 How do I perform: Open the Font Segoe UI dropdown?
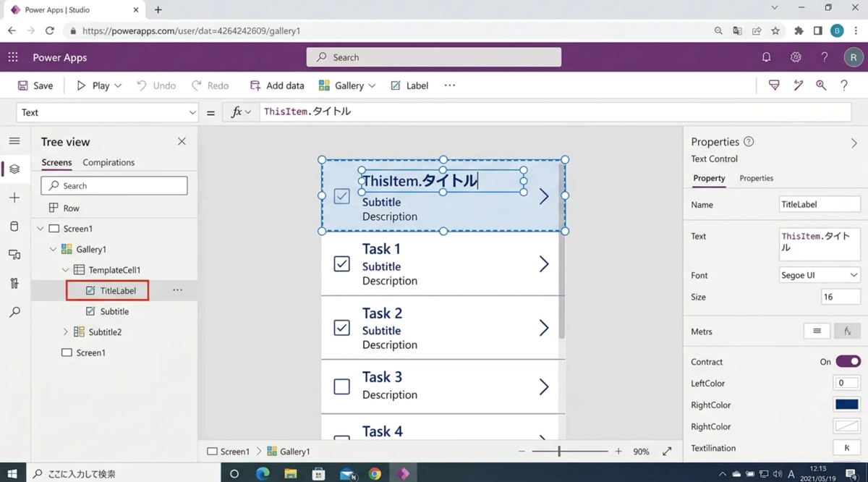(x=819, y=275)
